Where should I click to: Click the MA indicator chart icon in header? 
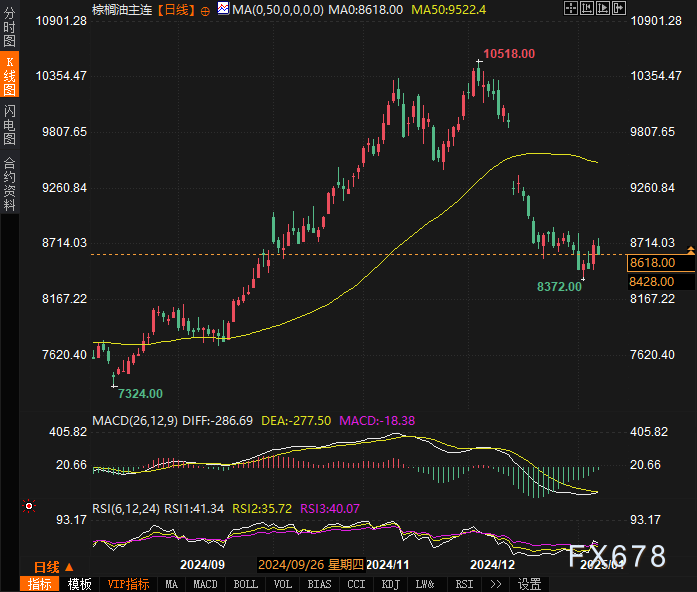[221, 9]
